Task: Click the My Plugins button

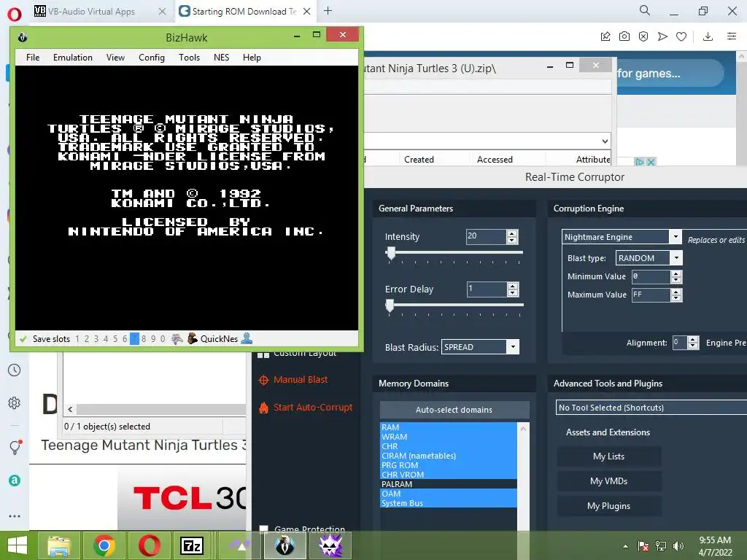Action: (609, 506)
